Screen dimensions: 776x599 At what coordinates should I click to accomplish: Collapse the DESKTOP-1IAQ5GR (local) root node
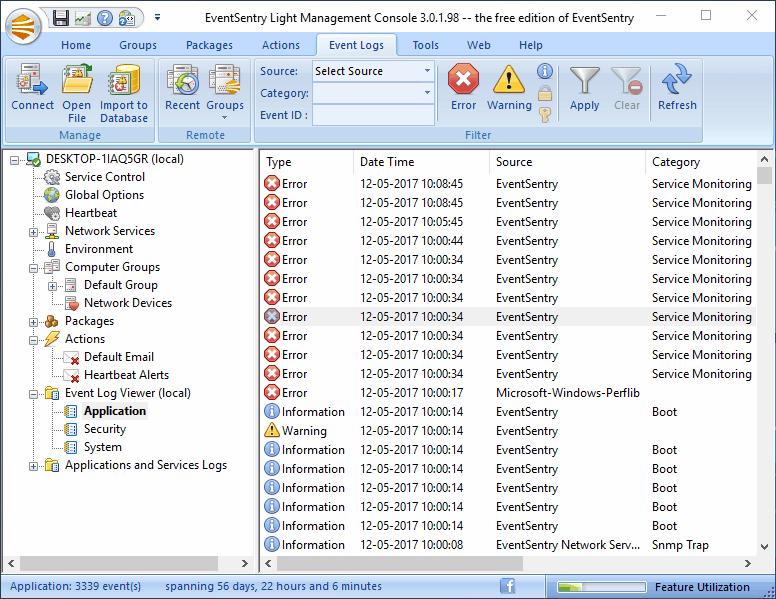14,160
